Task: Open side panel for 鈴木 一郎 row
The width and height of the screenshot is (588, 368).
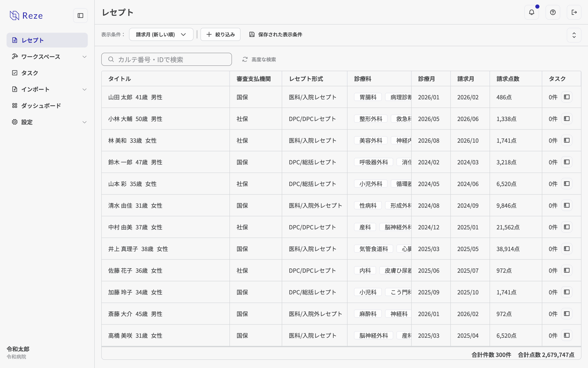Action: click(x=567, y=162)
